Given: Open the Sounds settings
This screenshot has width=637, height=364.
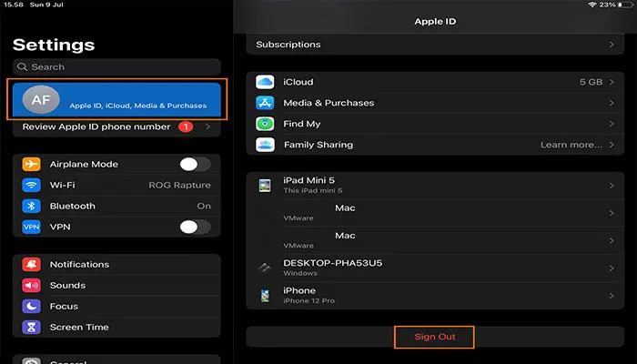Looking at the screenshot, I should (x=116, y=285).
